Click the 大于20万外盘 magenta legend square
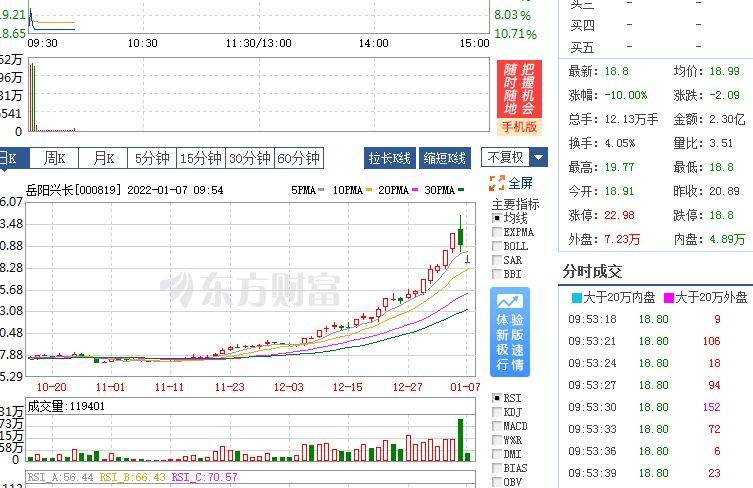 pyautogui.click(x=668, y=298)
